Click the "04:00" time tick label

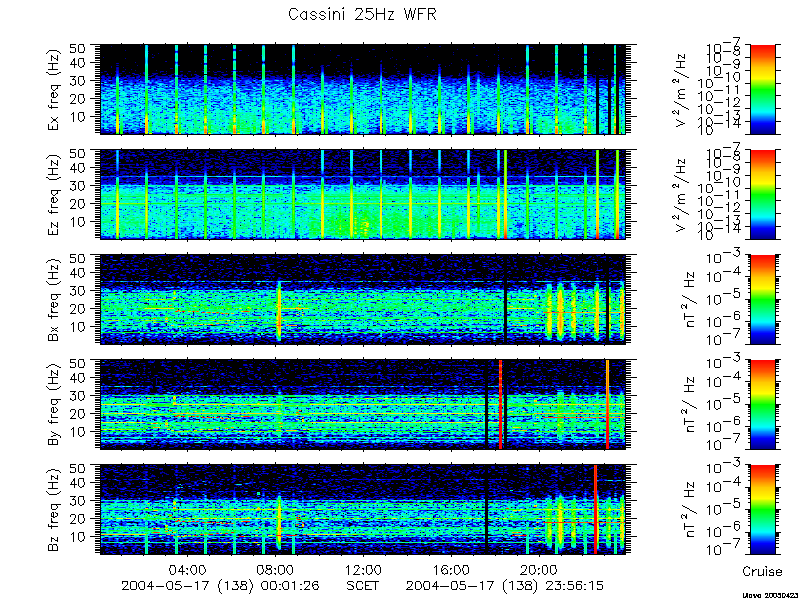pyautogui.click(x=189, y=569)
